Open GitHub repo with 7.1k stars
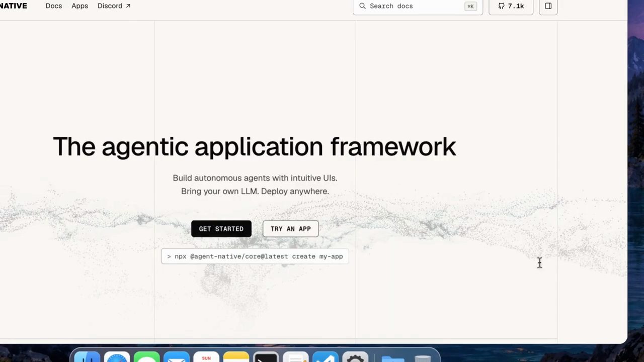Viewport: 644px width, 362px height. tap(511, 6)
